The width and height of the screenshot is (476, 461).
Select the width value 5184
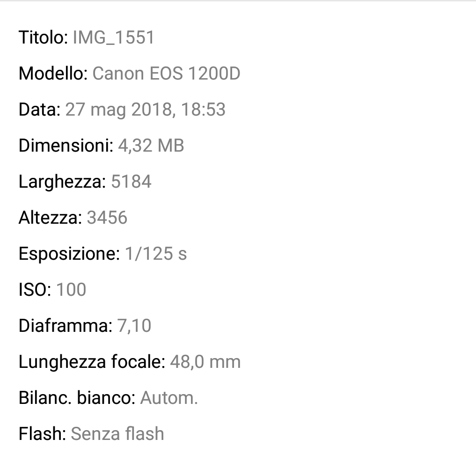coord(131,182)
